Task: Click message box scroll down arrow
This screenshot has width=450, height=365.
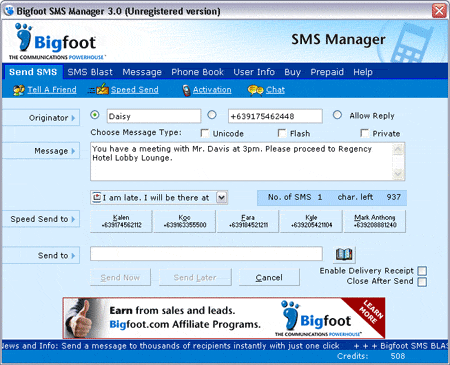Action: pos(398,174)
